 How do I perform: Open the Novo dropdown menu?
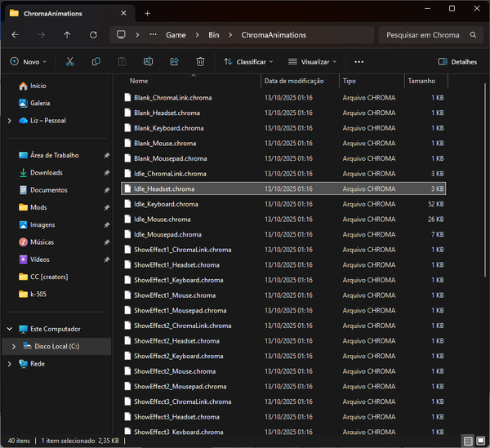coord(29,61)
